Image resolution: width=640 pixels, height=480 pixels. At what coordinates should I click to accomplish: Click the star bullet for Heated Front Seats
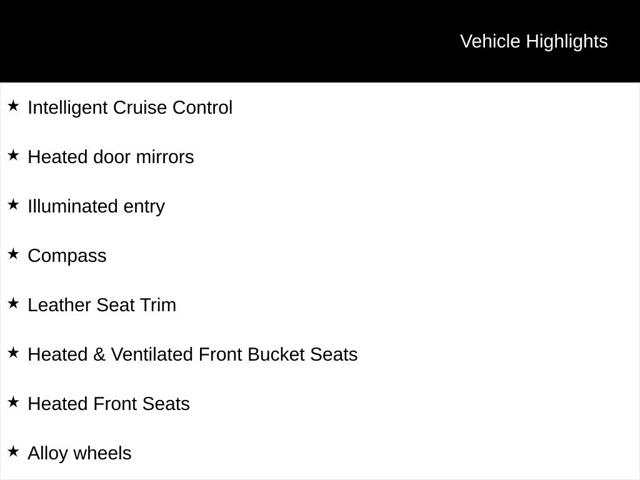point(13,402)
